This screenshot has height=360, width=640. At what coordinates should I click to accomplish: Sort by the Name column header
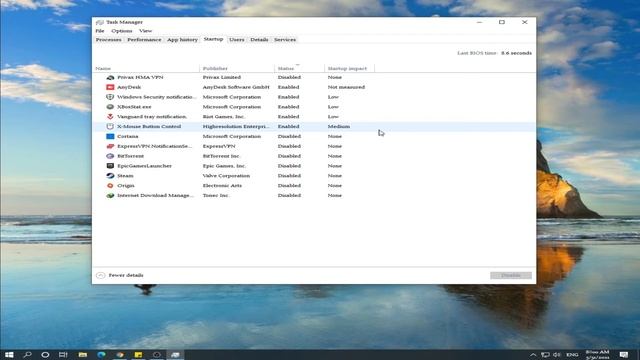click(147, 68)
